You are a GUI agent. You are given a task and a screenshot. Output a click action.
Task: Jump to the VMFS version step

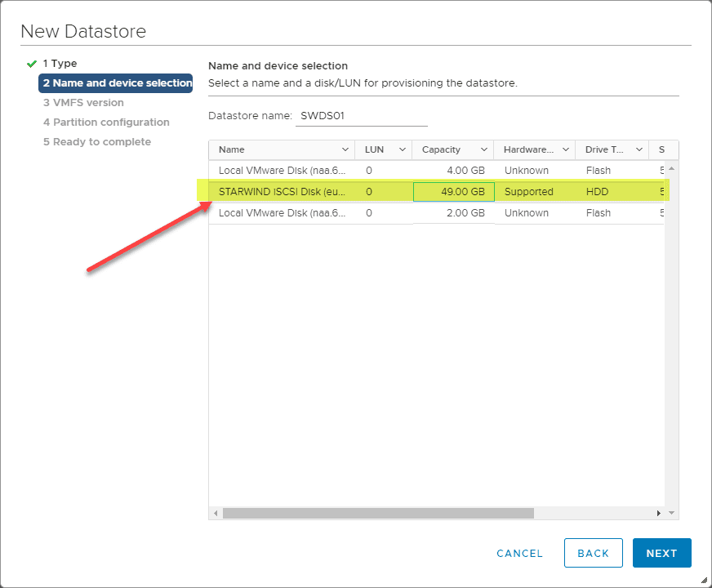coord(83,103)
